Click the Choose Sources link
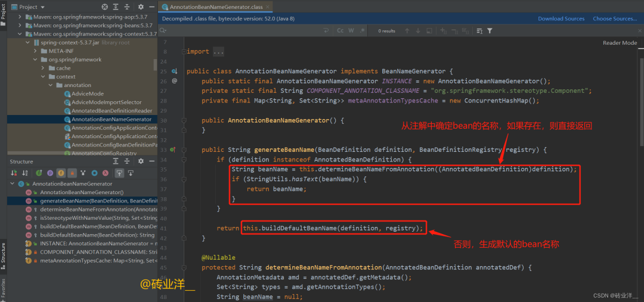The height and width of the screenshot is (302, 644). (x=614, y=18)
